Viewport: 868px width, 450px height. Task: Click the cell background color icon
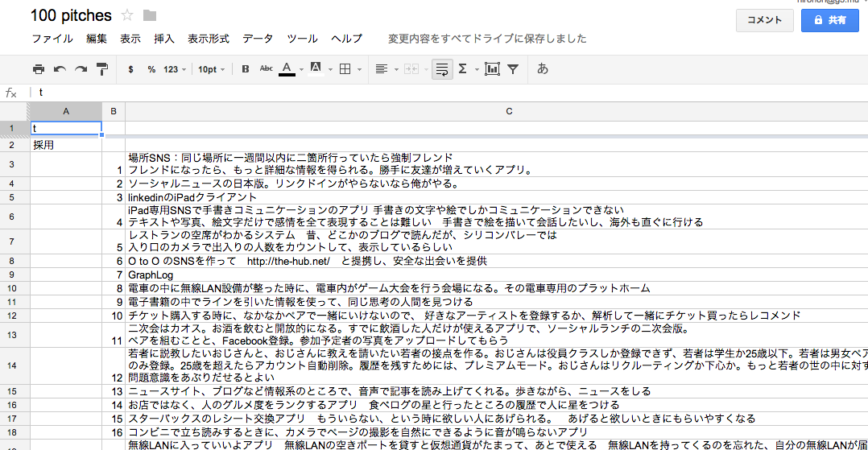coord(316,68)
